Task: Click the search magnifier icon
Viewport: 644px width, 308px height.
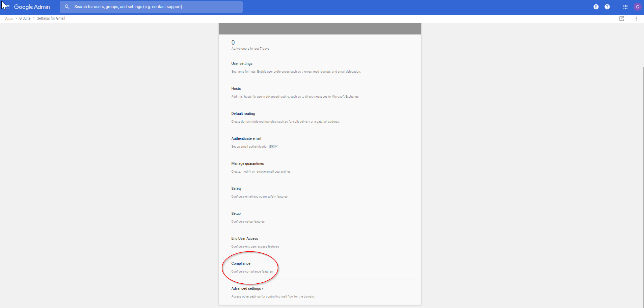Action: click(67, 7)
